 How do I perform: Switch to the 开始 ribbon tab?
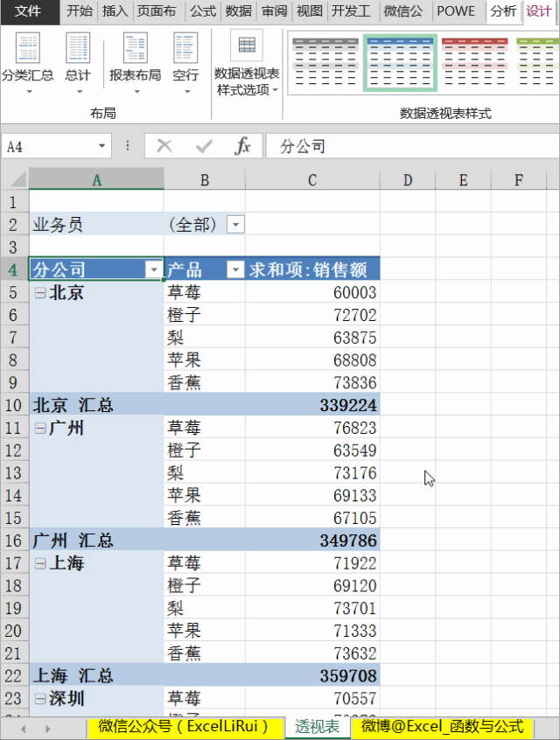tap(80, 11)
